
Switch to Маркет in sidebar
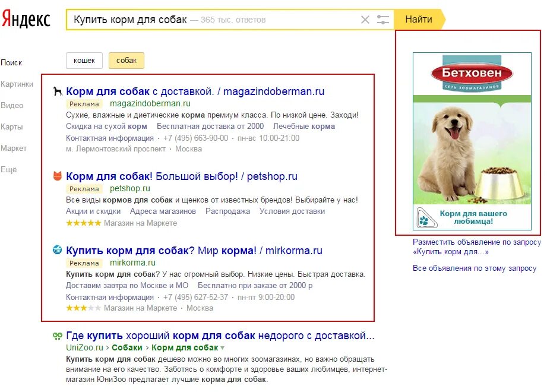14,148
